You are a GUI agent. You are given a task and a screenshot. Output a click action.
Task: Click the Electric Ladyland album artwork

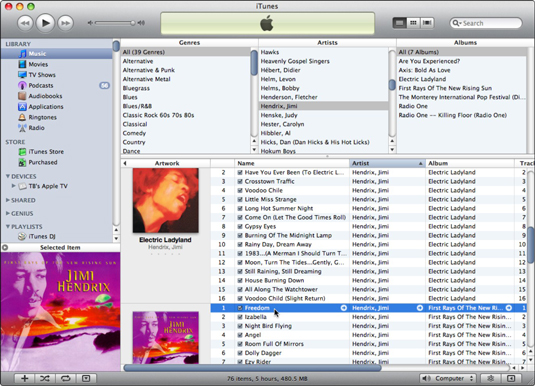[165, 200]
